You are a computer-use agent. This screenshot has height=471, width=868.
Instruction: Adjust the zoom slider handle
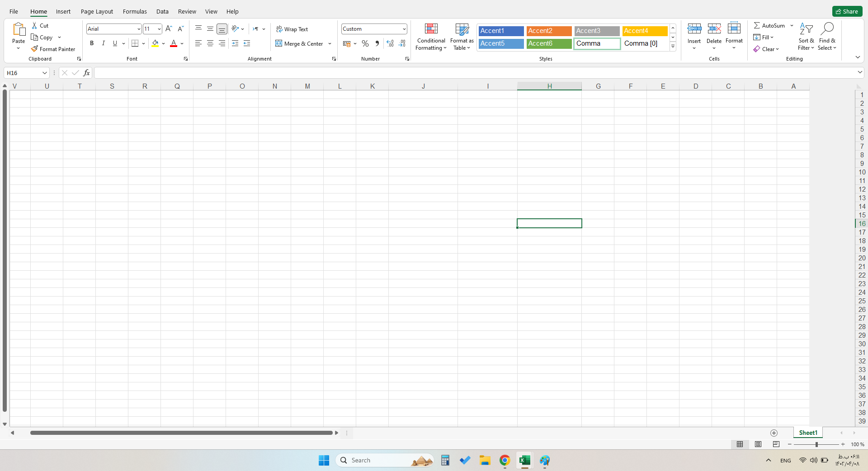(x=816, y=444)
